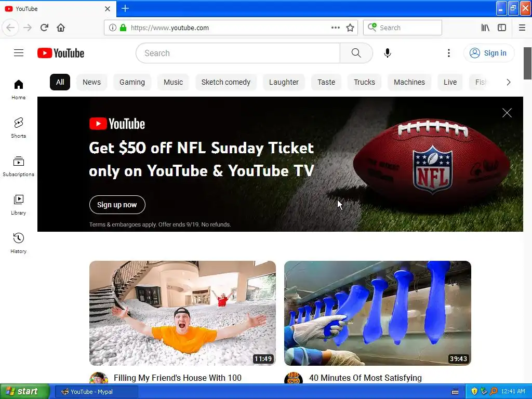Image resolution: width=532 pixels, height=399 pixels.
Task: Click the YouTube search input field
Action: point(238,53)
